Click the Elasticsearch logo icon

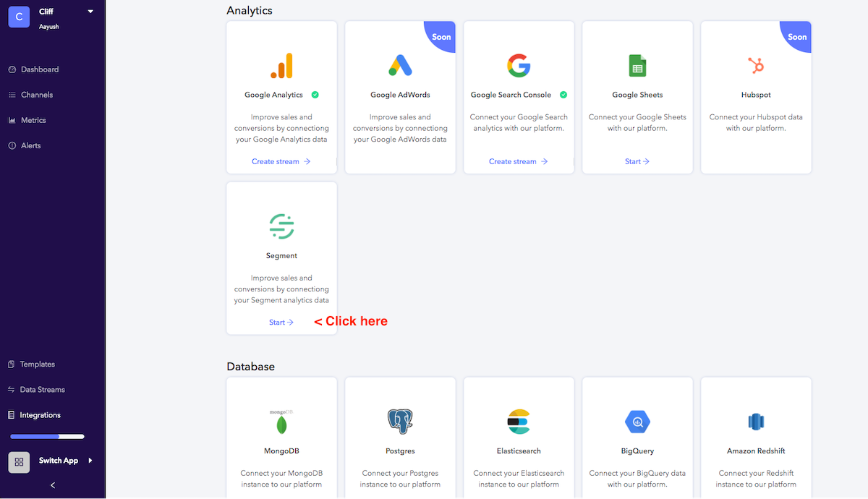(x=519, y=421)
